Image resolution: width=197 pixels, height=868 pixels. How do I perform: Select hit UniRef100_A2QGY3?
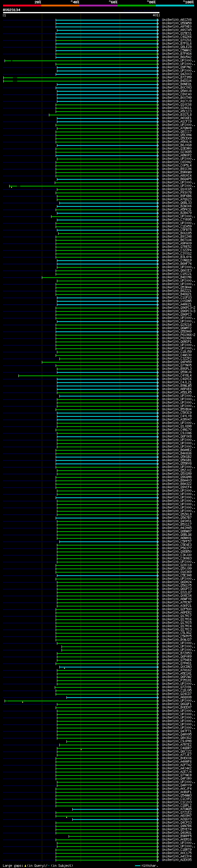[x=177, y=819]
